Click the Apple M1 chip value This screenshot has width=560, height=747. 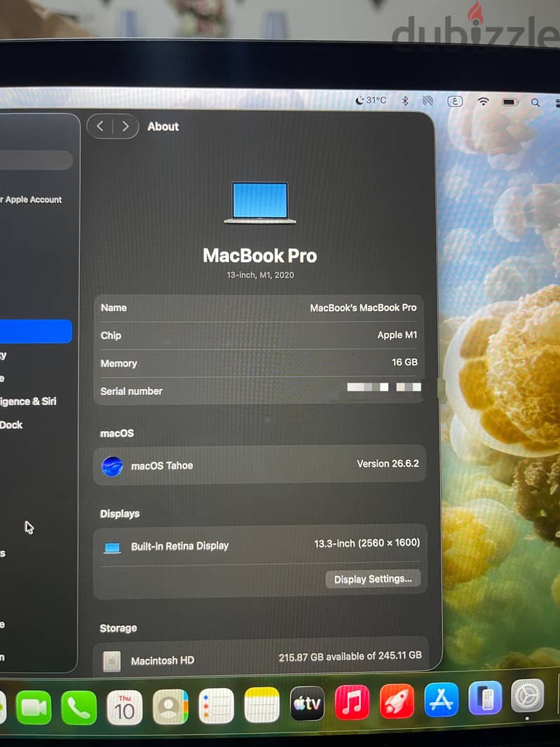tap(397, 335)
